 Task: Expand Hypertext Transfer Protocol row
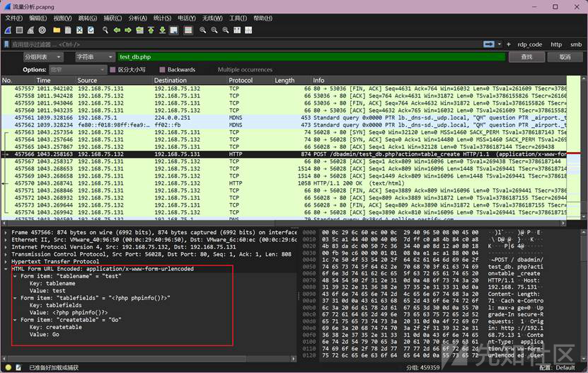coord(6,262)
